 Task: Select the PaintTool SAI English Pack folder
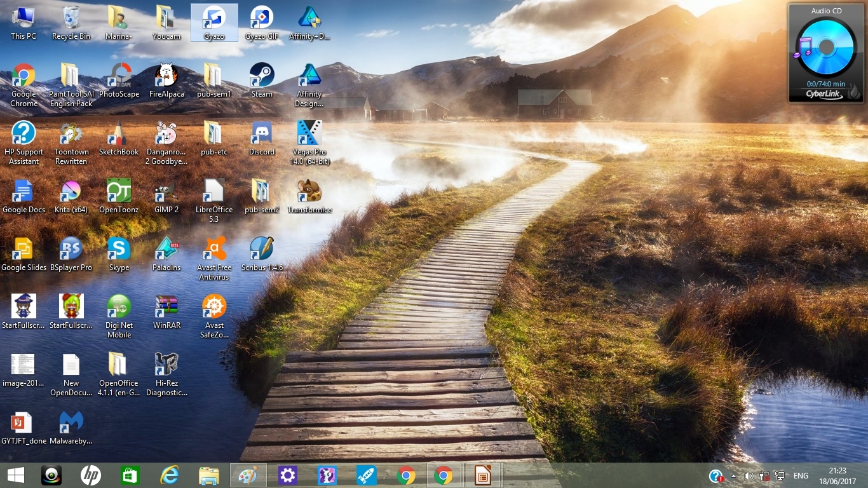point(71,85)
